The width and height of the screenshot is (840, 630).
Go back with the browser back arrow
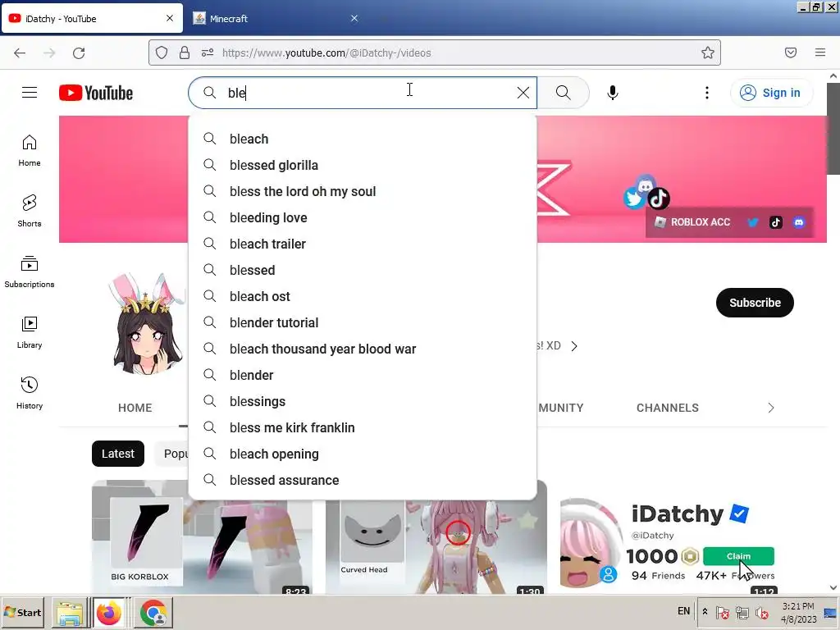point(20,52)
